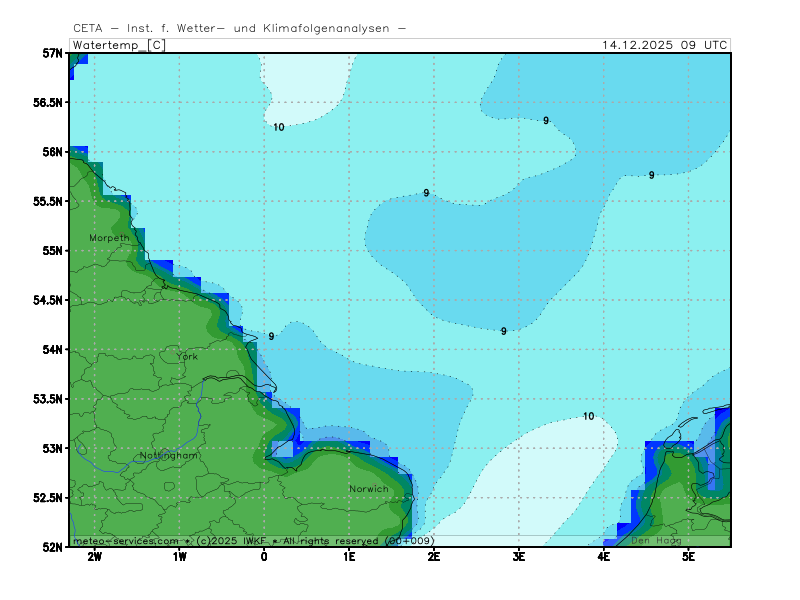Click the 10 isotherm label nearest Den Haag
The image size is (800, 600).
point(588,416)
